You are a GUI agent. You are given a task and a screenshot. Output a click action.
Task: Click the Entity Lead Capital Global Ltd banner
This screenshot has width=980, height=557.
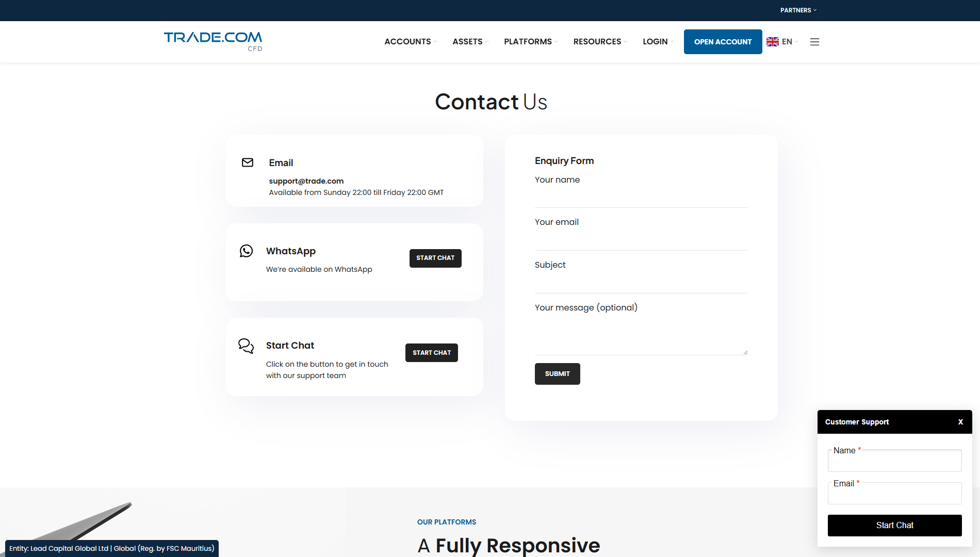tap(112, 548)
